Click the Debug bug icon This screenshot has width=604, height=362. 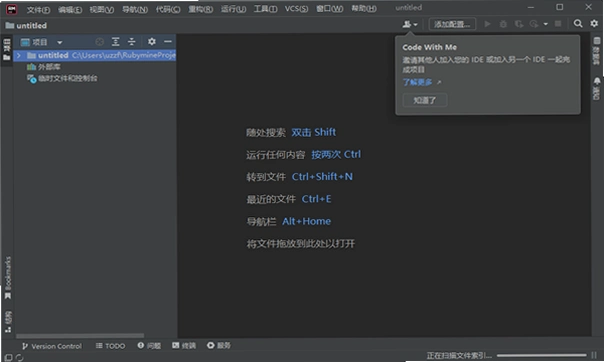coord(503,24)
